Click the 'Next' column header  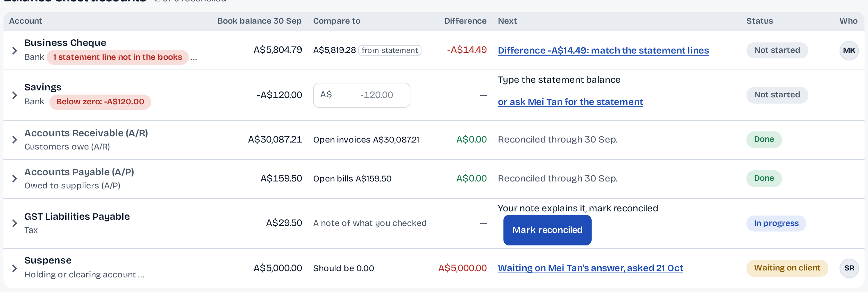pyautogui.click(x=508, y=21)
